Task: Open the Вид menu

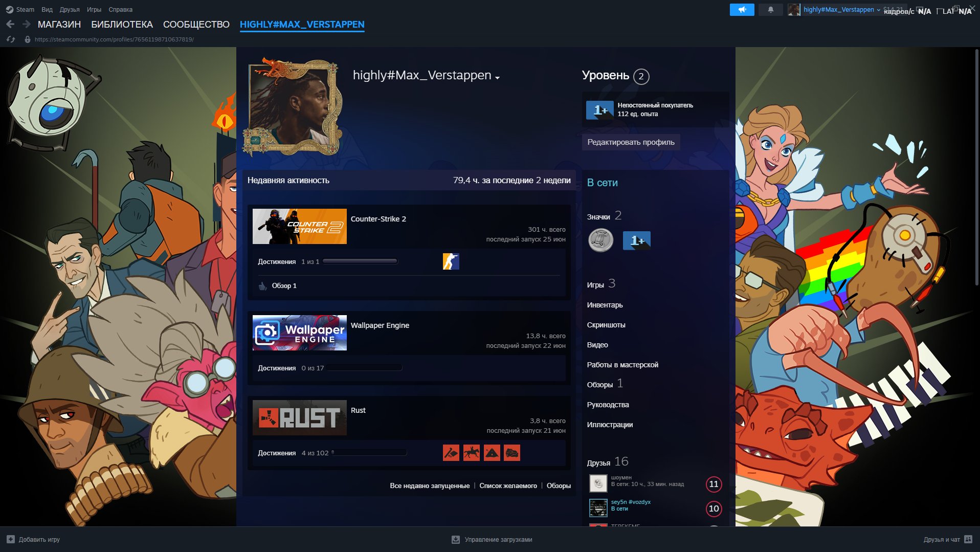Action: (47, 9)
